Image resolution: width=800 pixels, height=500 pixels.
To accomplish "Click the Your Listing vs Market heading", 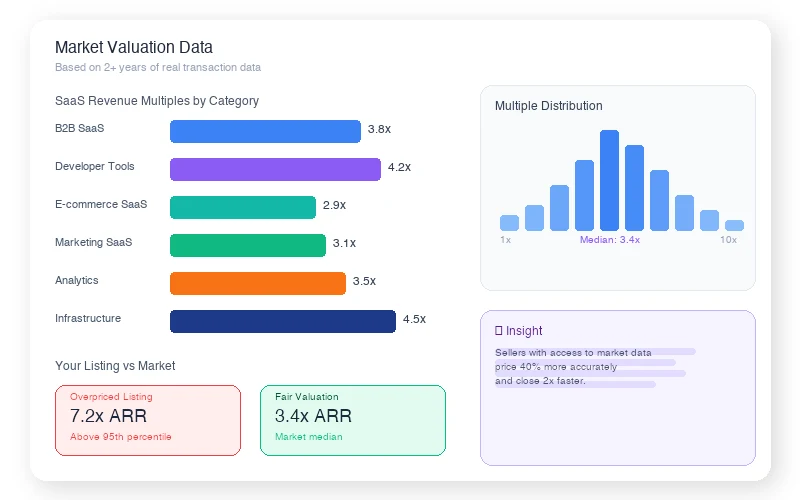I will pos(115,366).
